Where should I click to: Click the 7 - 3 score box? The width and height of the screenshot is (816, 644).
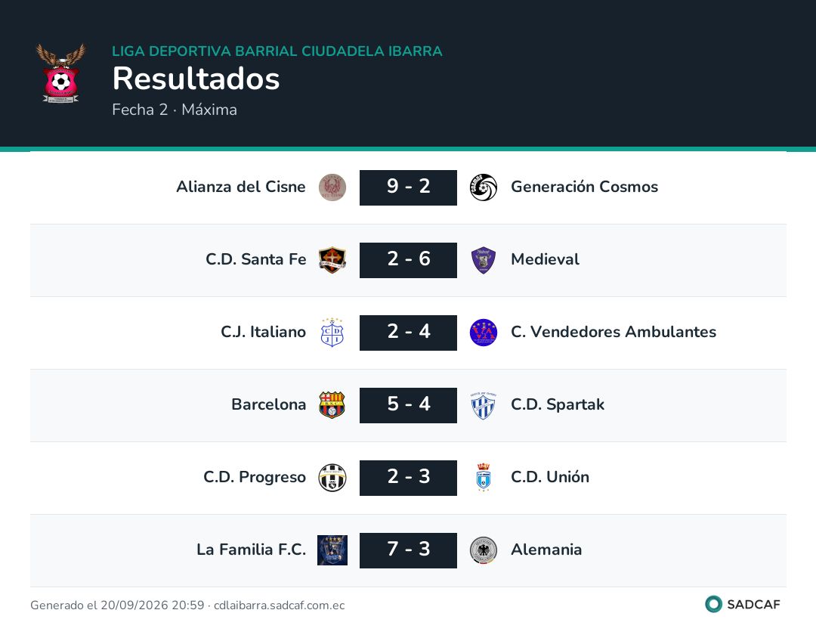(408, 550)
